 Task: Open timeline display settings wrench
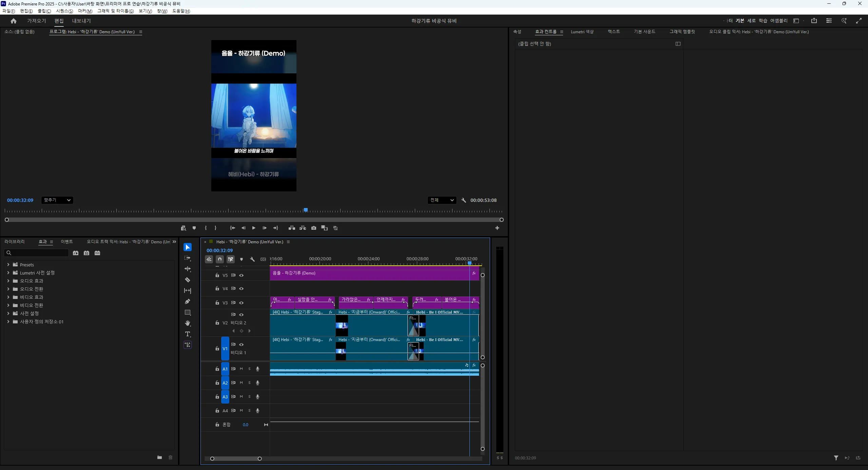tap(252, 259)
